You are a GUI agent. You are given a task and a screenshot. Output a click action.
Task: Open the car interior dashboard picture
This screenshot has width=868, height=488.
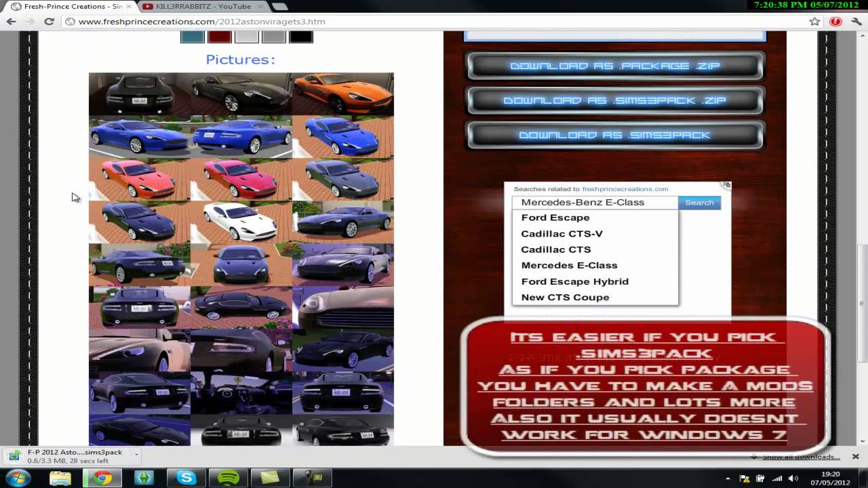241,392
